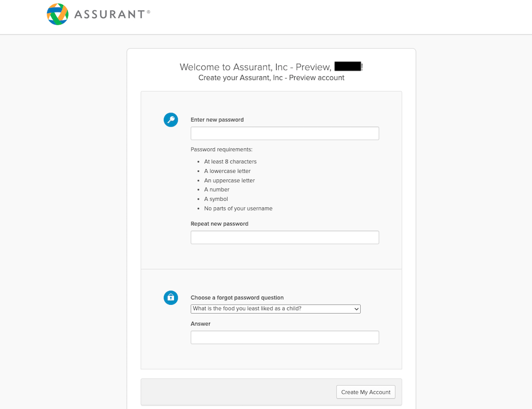532x409 pixels.
Task: Click the blacked-out name in welcome heading
Action: pos(348,66)
